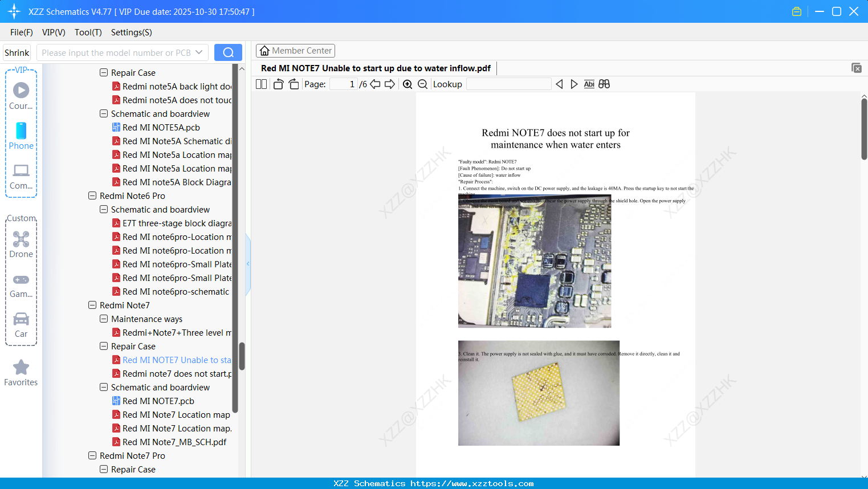
Task: Open the Red MI NOTE5A.pcb boardview file
Action: coord(161,128)
